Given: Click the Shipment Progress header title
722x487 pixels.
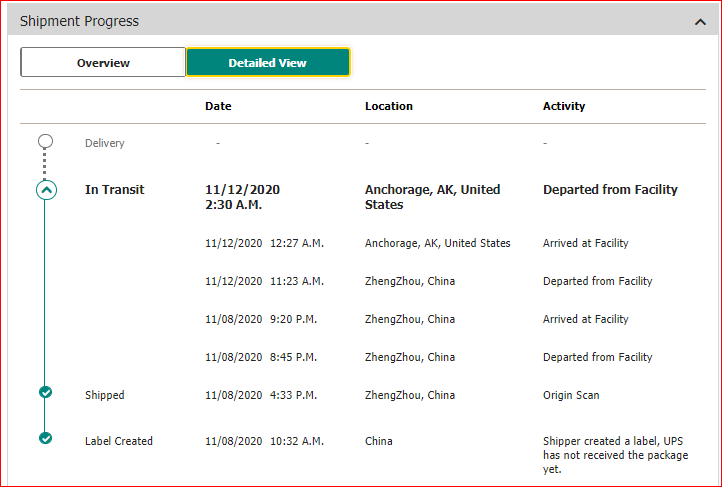Looking at the screenshot, I should click(80, 21).
